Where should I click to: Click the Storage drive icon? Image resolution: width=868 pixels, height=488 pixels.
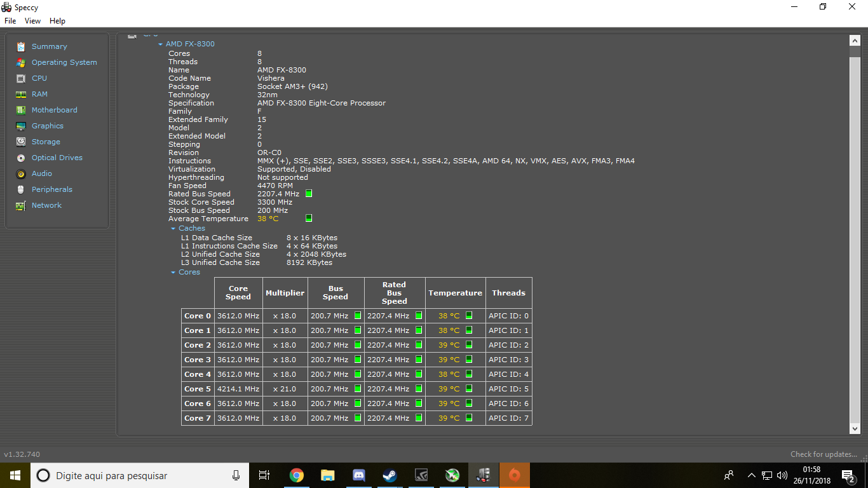21,142
